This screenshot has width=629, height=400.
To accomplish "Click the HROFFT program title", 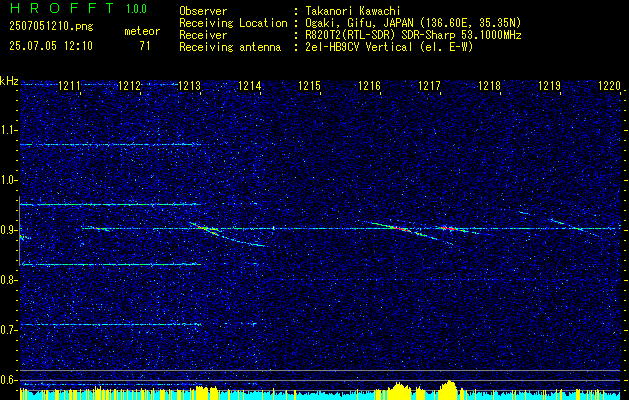I will click(62, 8).
